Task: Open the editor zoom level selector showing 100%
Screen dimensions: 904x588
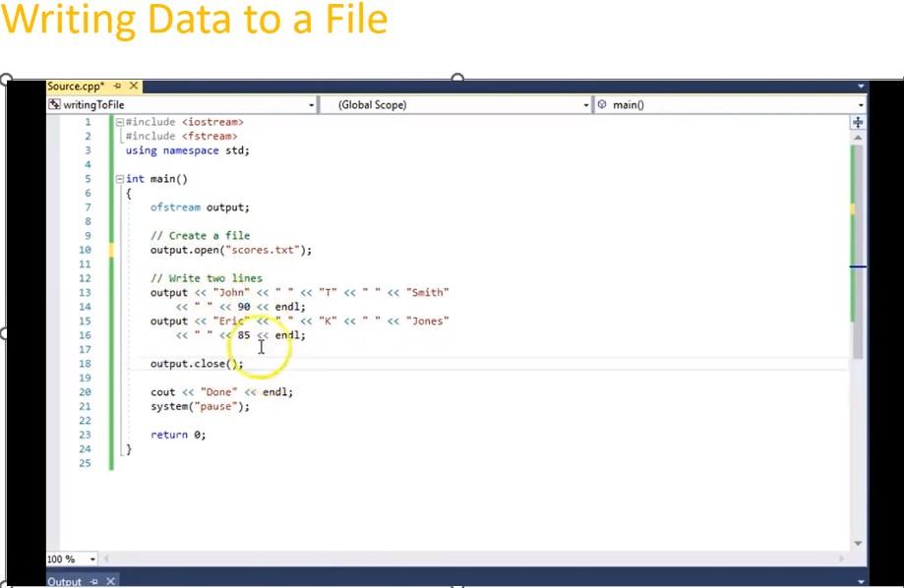Action: coord(91,559)
